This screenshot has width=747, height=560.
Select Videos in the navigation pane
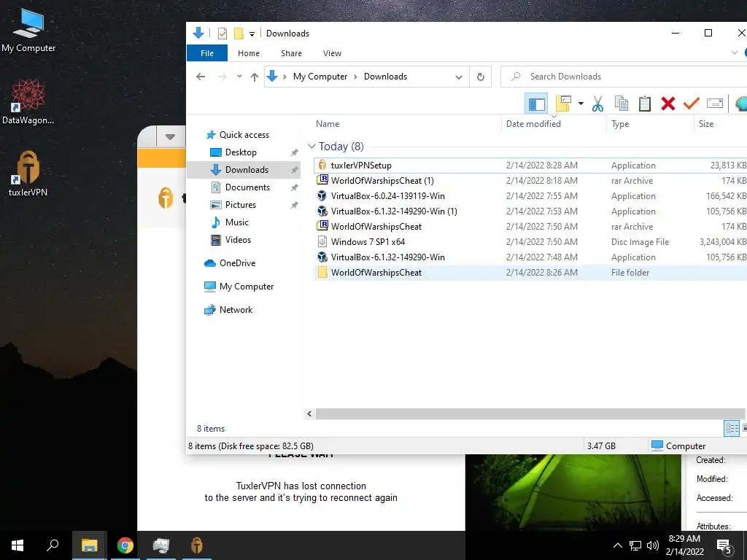coord(238,240)
